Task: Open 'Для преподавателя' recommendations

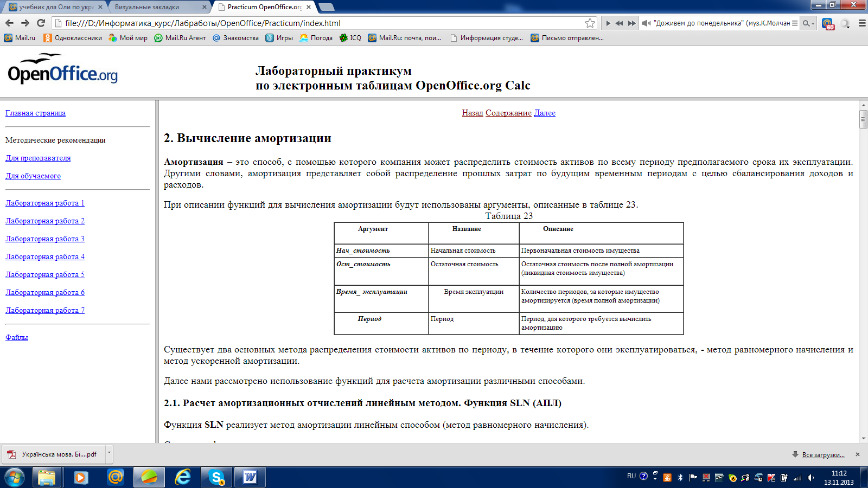Action: point(38,158)
